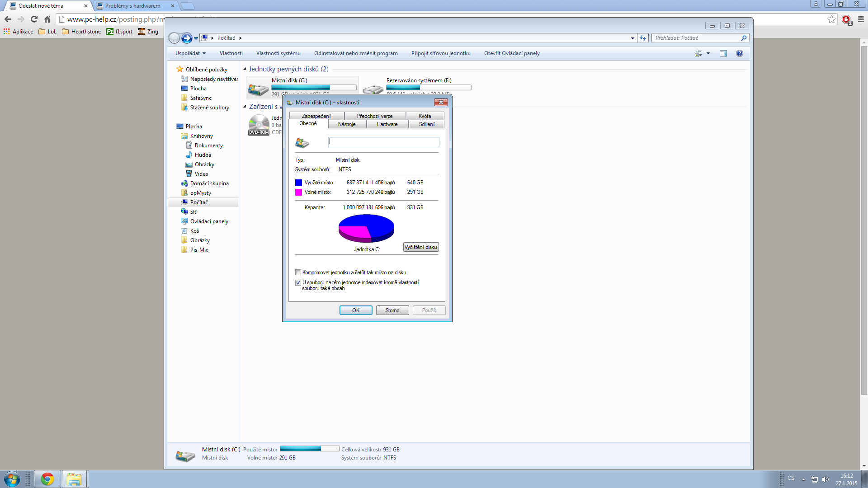
Task: Click the blue Využité místo color swatch
Action: point(298,183)
